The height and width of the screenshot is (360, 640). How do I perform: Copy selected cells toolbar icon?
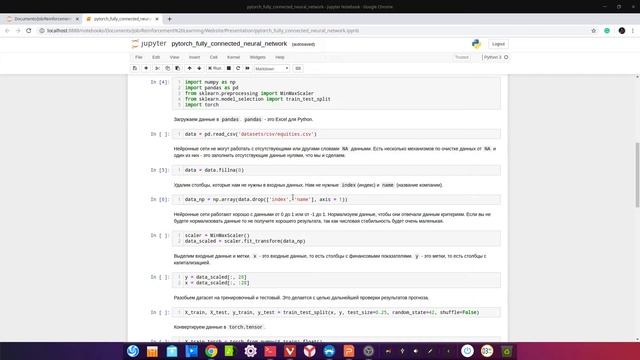pos(167,69)
